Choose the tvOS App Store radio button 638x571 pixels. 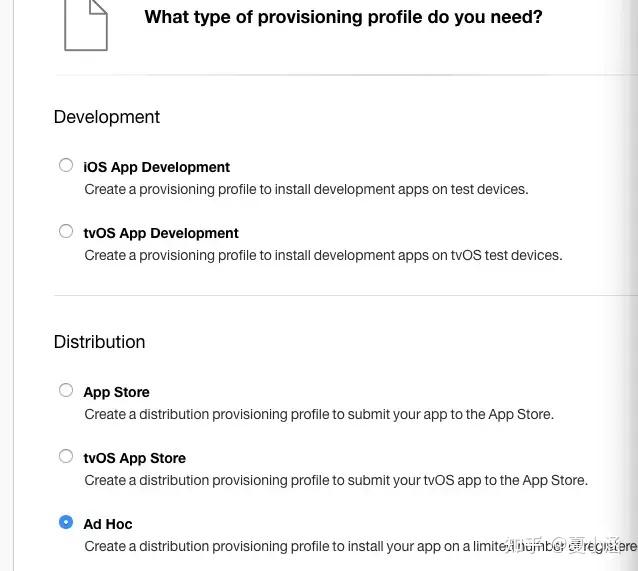(66, 456)
